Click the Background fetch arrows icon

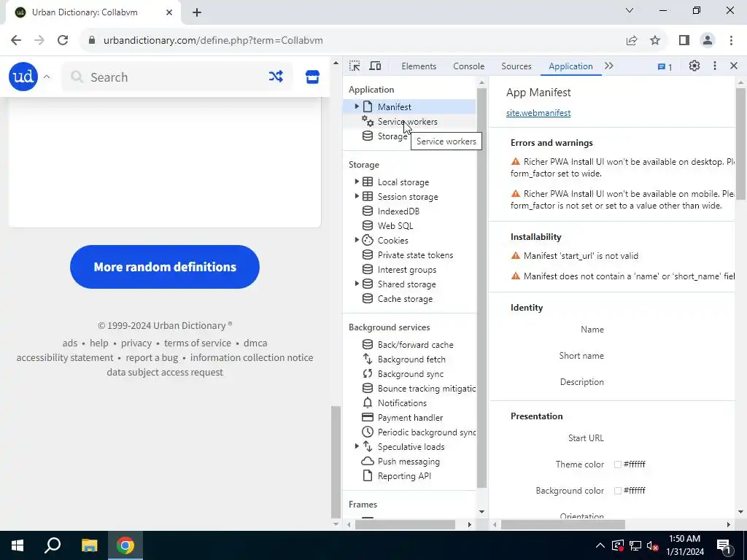pos(368,359)
